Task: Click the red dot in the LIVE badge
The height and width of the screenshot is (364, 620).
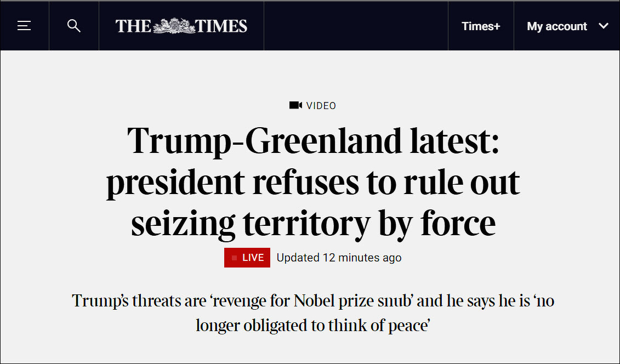Action: click(x=235, y=258)
